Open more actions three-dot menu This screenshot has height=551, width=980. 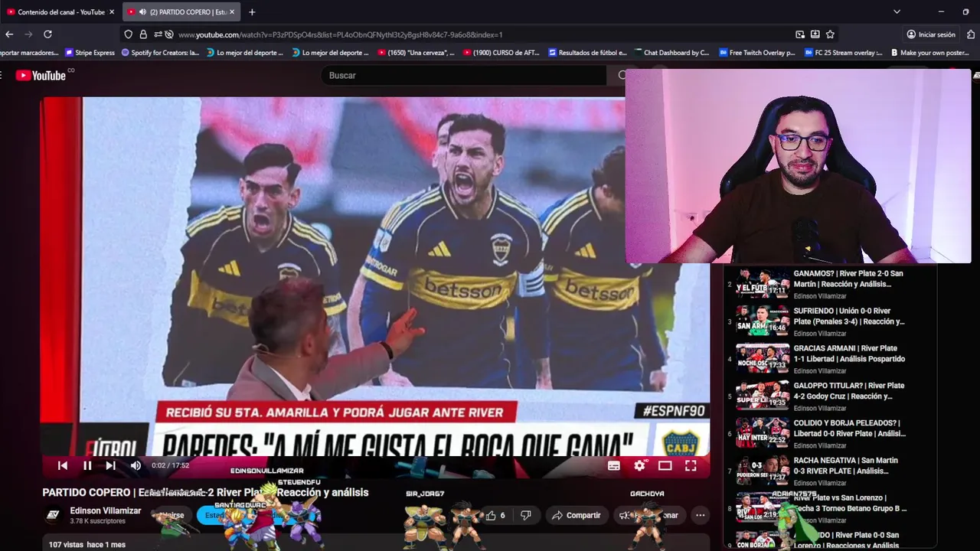coord(700,515)
